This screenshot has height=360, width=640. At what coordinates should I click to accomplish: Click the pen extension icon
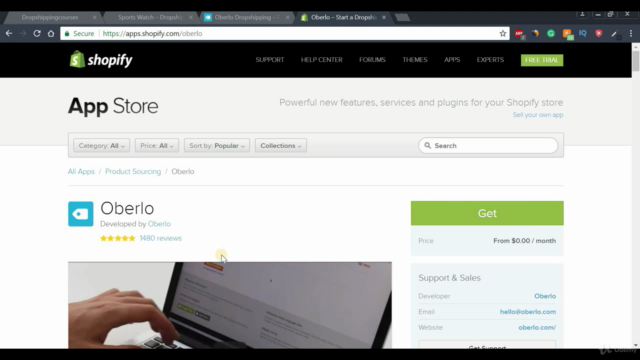click(x=615, y=34)
